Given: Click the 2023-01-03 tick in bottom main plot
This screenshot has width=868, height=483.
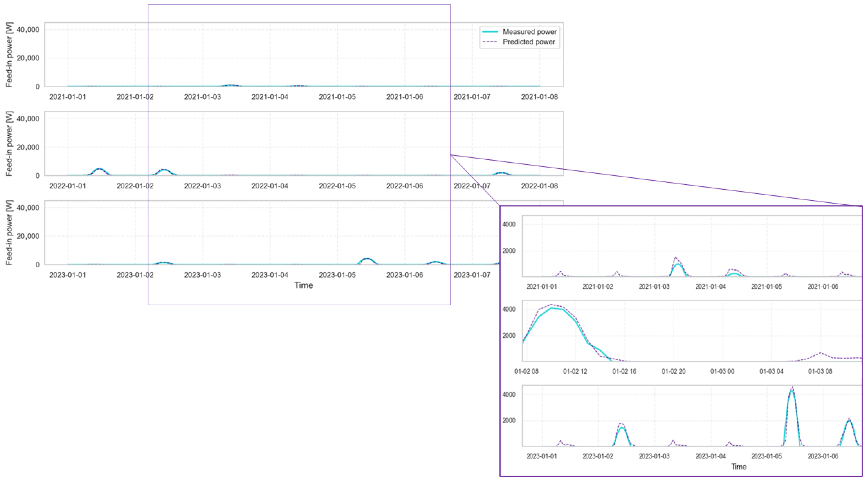Looking at the screenshot, I should tap(203, 275).
